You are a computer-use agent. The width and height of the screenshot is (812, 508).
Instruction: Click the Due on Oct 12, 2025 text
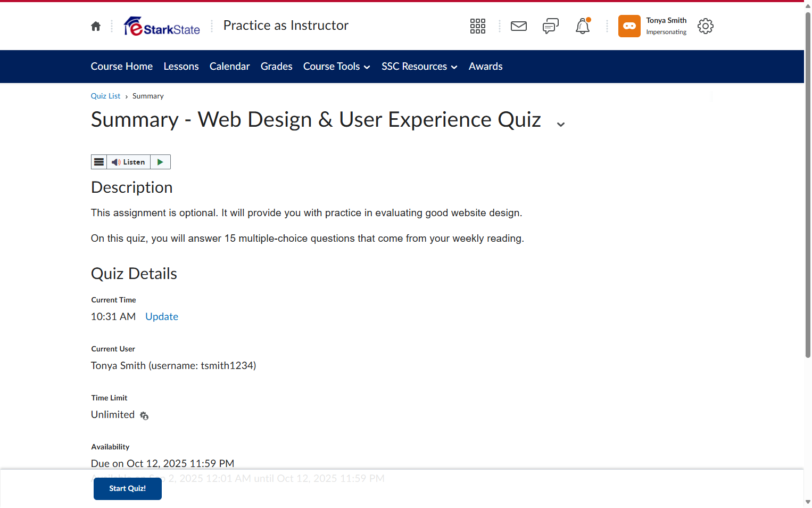click(x=163, y=463)
